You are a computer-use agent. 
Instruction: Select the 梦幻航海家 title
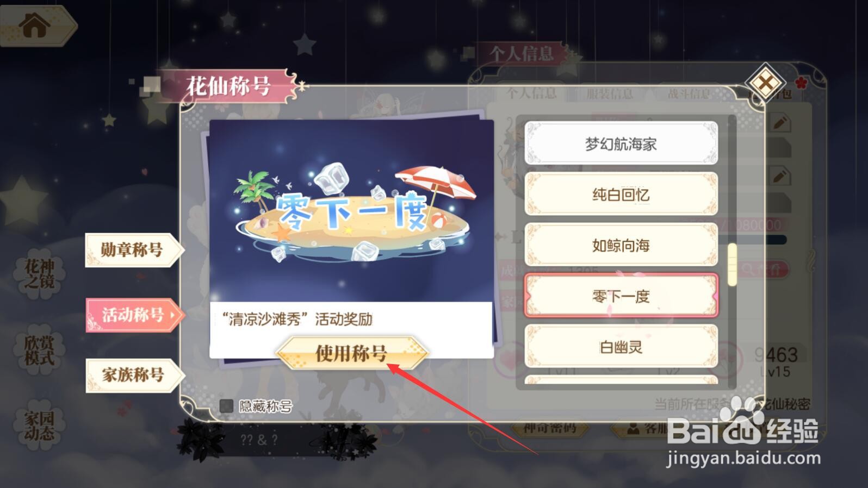point(621,143)
